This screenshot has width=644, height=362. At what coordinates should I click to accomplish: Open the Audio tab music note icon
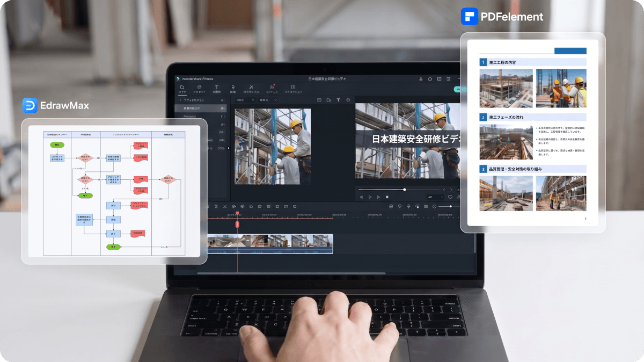[233, 87]
